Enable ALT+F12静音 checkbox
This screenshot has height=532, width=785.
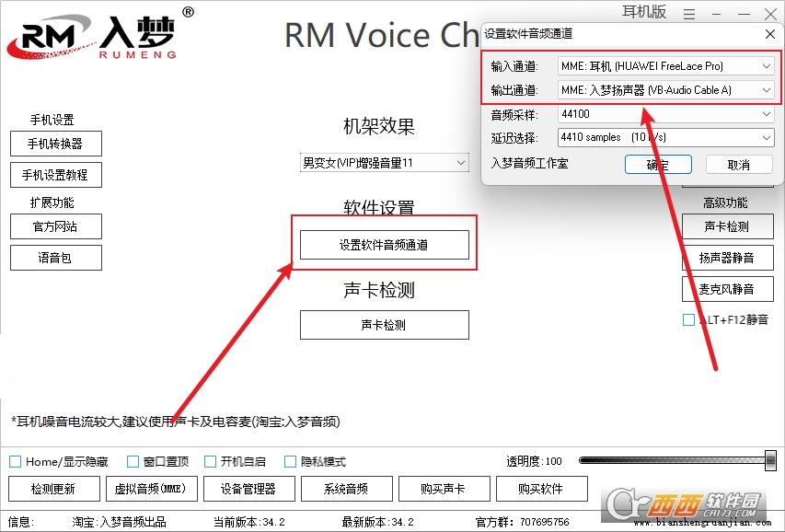point(689,319)
